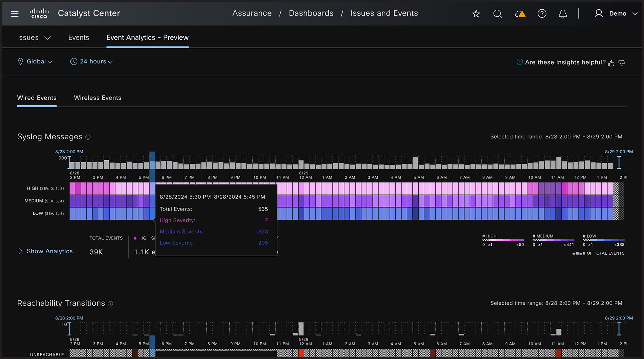Give thumbs up on Insights feedback
This screenshot has width=644, height=359.
click(611, 63)
